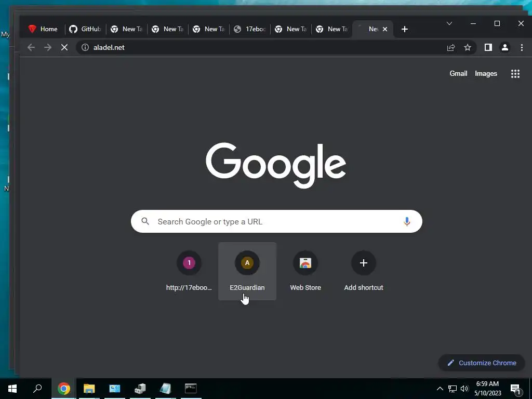Image resolution: width=532 pixels, height=399 pixels.
Task: Click the Customize Chrome button
Action: click(x=482, y=363)
